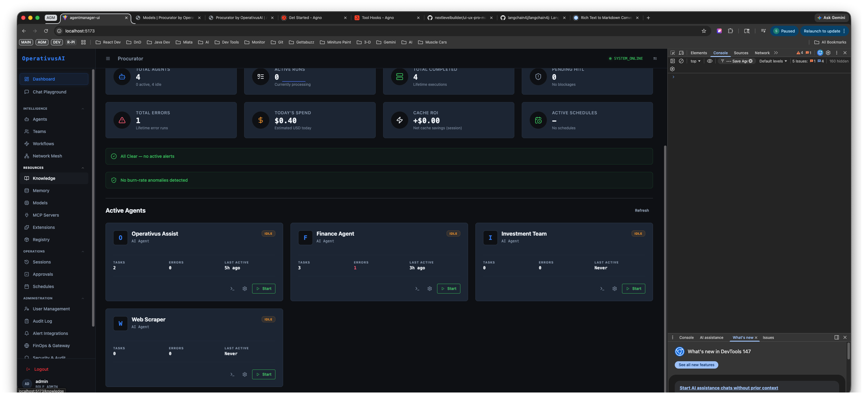Open settings gear on Operativus Assist card
Screen dimensions: 868x417
(245, 289)
